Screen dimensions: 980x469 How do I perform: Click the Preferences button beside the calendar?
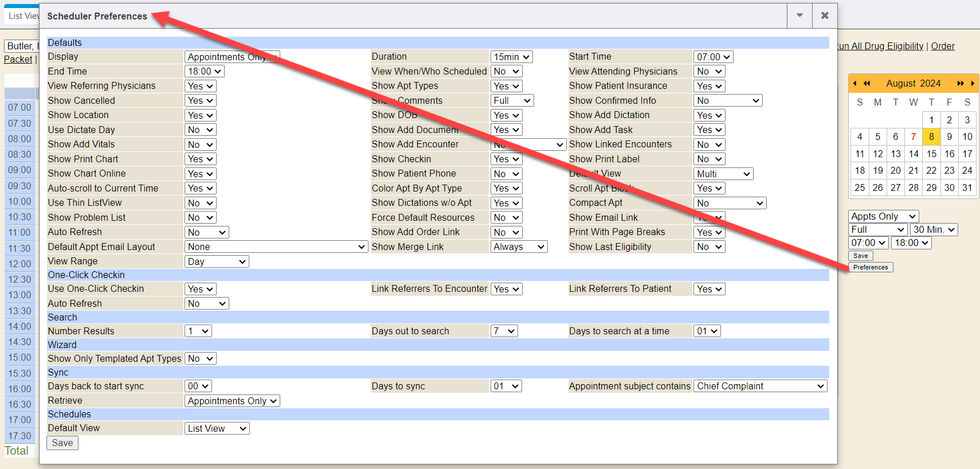tap(870, 267)
